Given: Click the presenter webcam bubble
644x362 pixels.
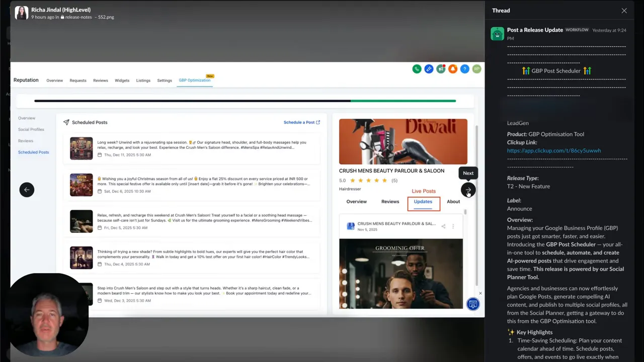Looking at the screenshot, I should (x=48, y=315).
